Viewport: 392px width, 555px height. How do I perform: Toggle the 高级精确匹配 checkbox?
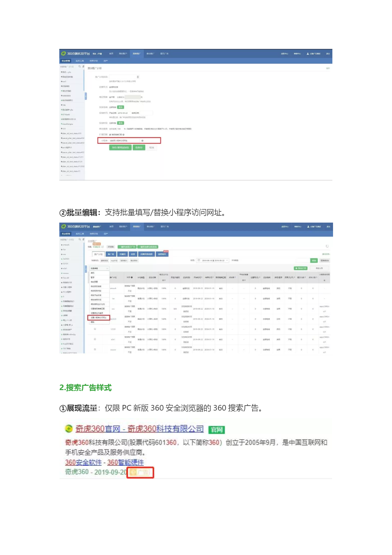tap(110, 135)
